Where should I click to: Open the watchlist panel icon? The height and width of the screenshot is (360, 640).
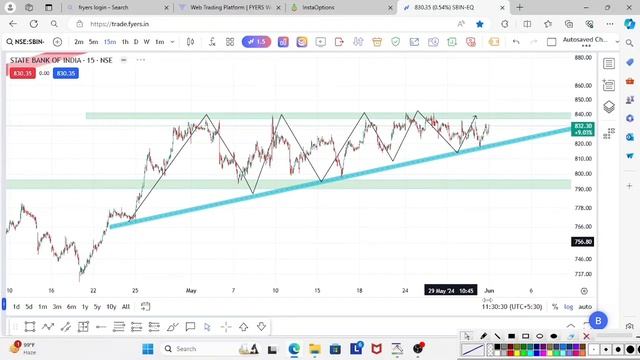(609, 63)
